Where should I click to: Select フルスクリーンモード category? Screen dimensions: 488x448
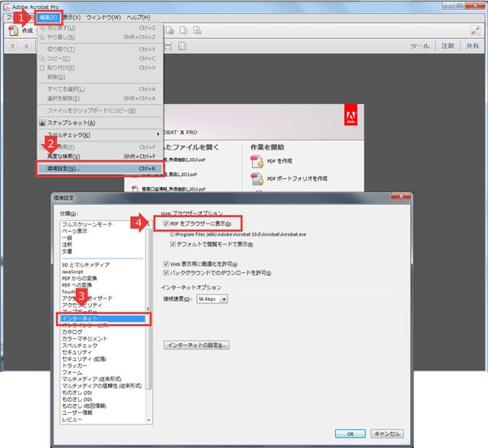tap(87, 224)
